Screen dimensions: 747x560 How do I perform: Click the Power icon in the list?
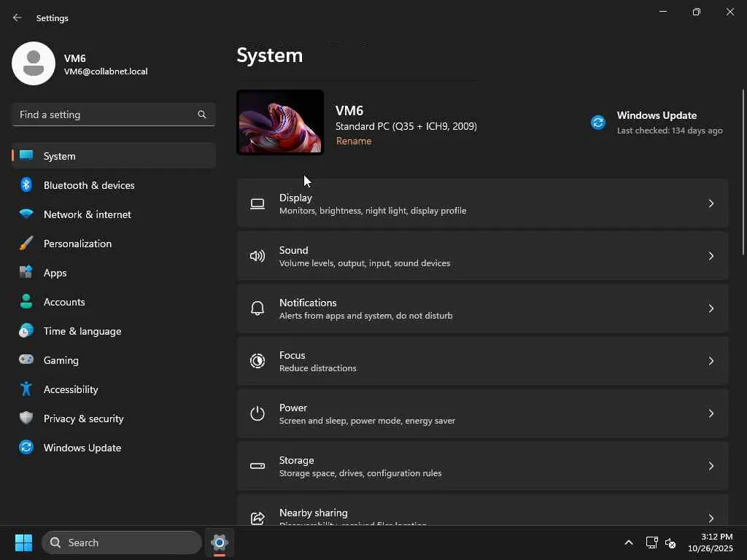258,413
